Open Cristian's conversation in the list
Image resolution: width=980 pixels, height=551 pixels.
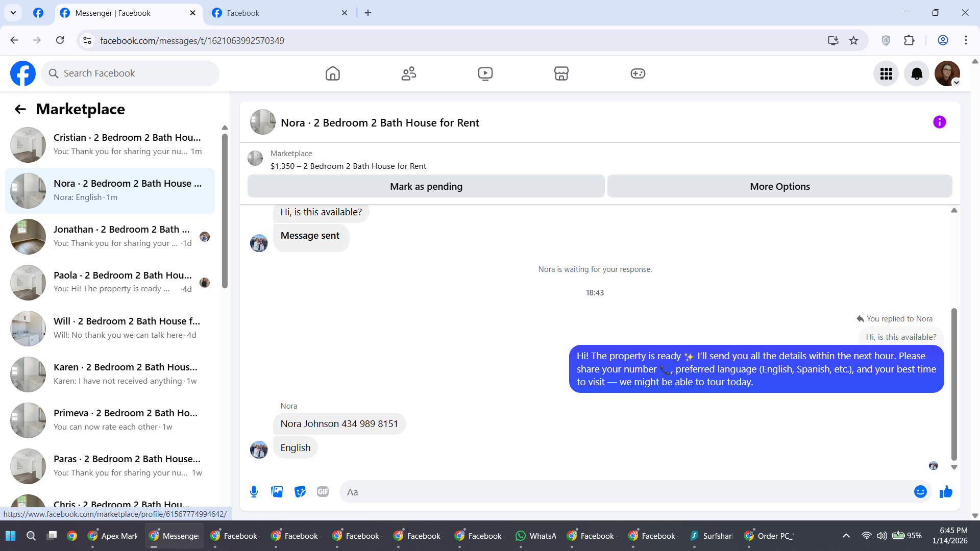pyautogui.click(x=110, y=144)
